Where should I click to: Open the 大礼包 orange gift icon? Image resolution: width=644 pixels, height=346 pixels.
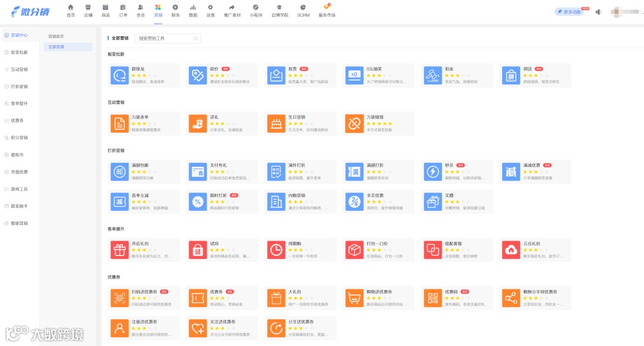(276, 298)
